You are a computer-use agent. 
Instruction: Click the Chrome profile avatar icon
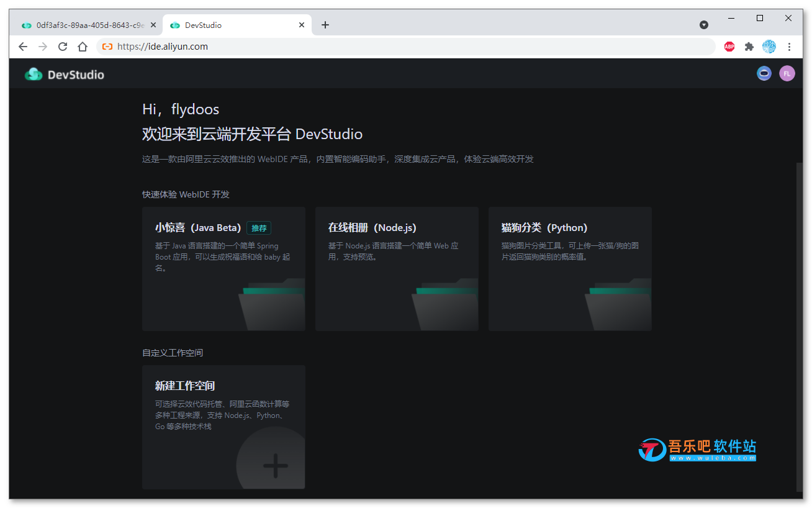[769, 47]
